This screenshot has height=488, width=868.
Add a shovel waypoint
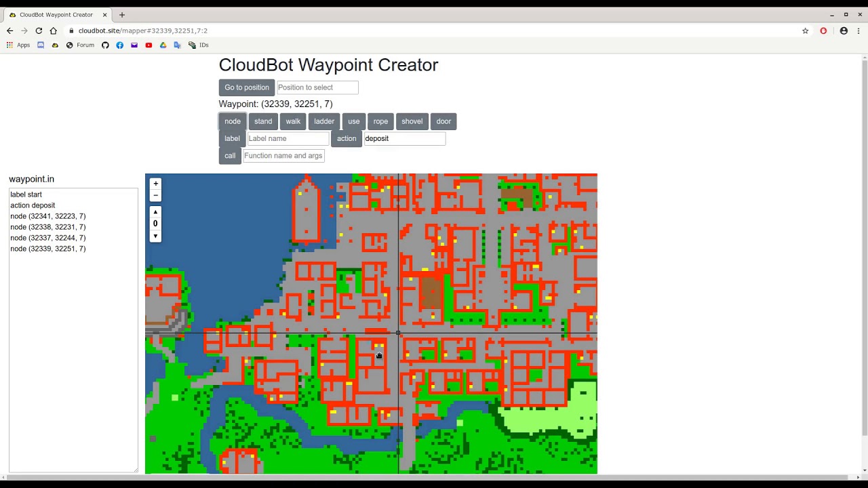click(412, 121)
